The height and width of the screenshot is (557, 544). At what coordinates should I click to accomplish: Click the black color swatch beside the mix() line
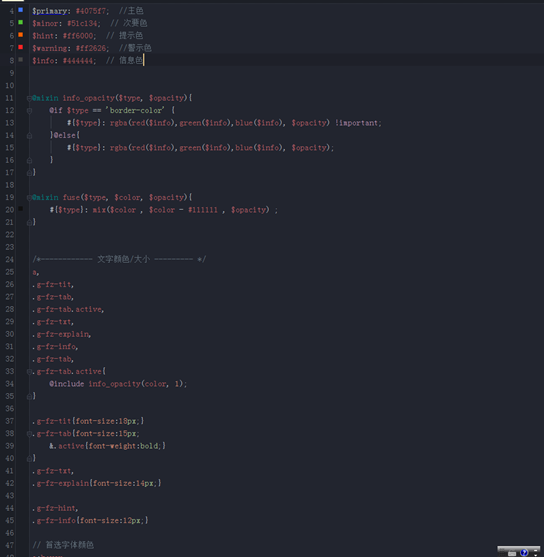[21, 209]
